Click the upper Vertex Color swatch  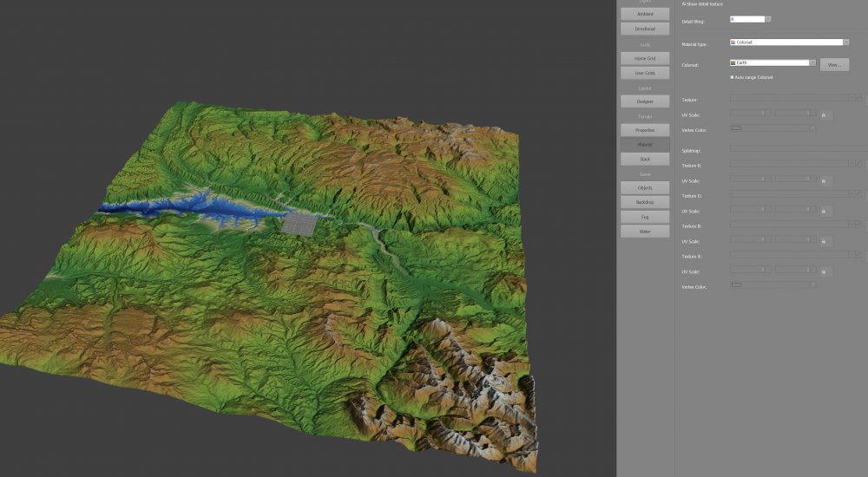point(737,128)
